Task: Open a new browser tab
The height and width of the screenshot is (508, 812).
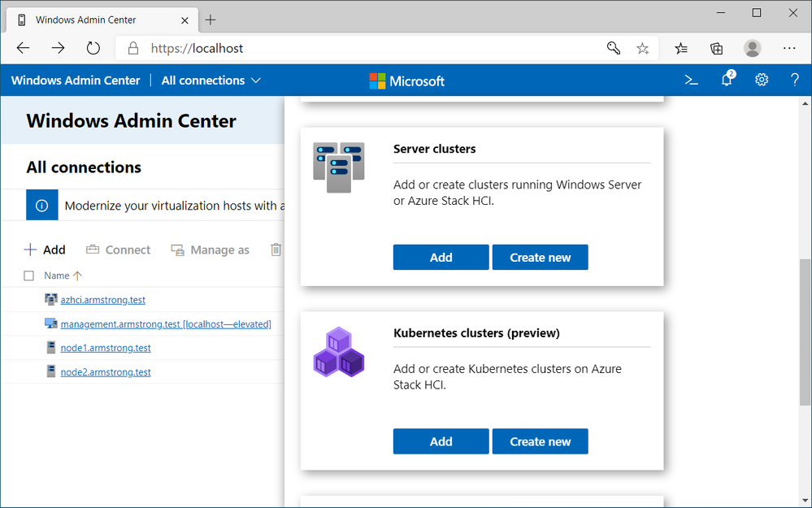Action: coord(211,20)
